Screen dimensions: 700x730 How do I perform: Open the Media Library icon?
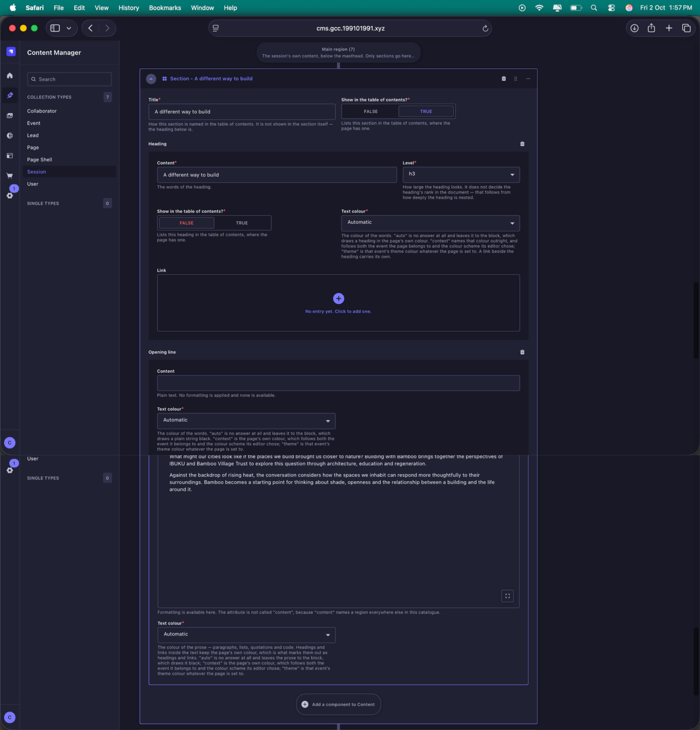pos(10,116)
